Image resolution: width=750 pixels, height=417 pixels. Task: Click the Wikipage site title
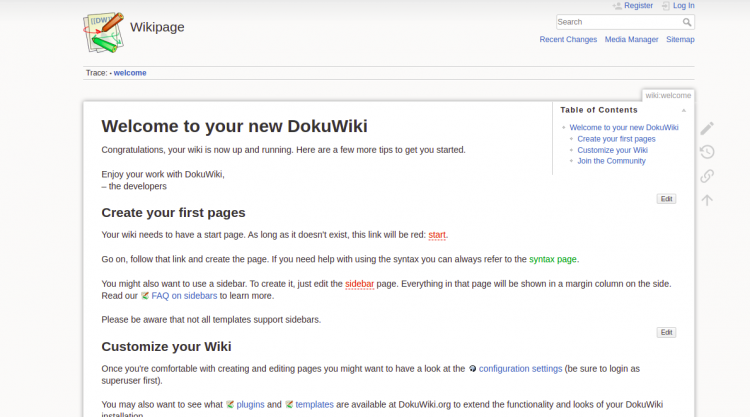(x=157, y=27)
